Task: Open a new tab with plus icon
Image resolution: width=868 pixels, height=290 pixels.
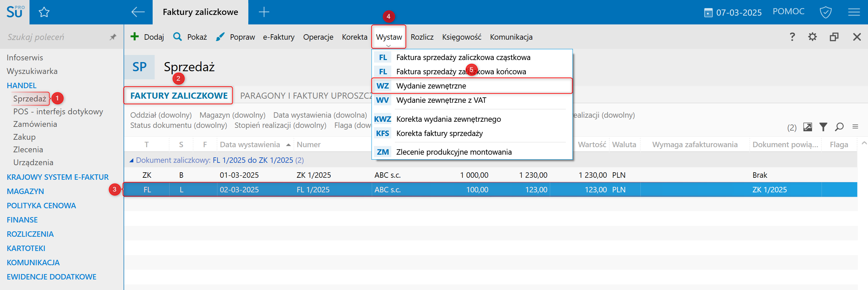Action: point(264,12)
